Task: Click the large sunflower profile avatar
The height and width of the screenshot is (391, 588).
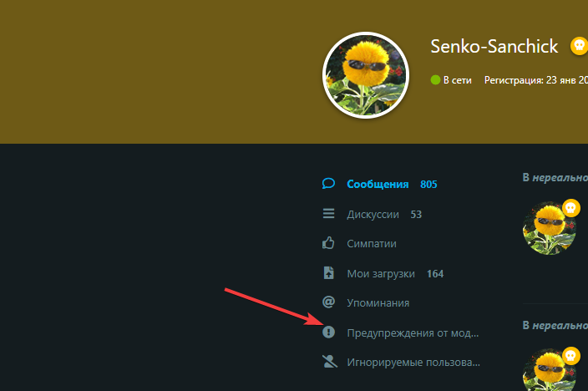Action: coord(366,75)
